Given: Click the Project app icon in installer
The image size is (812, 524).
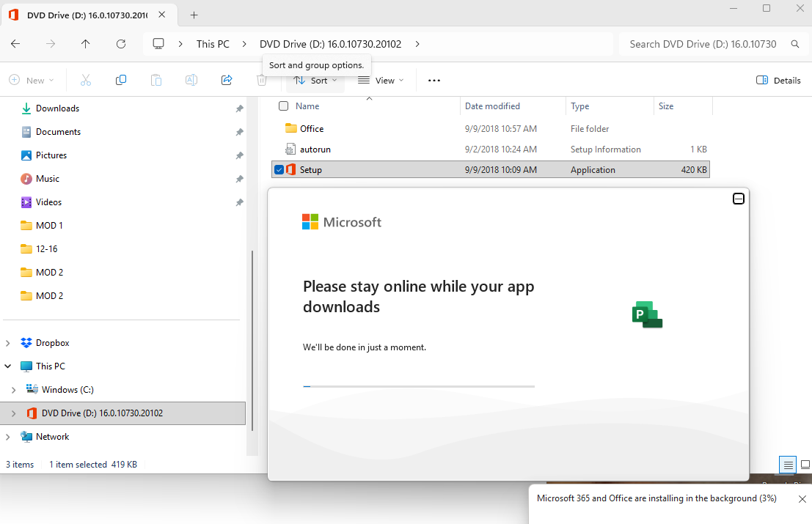Looking at the screenshot, I should click(647, 314).
